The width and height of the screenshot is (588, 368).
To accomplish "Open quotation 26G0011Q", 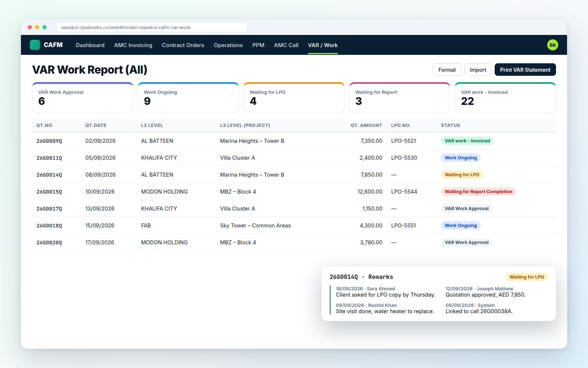I will 49,158.
